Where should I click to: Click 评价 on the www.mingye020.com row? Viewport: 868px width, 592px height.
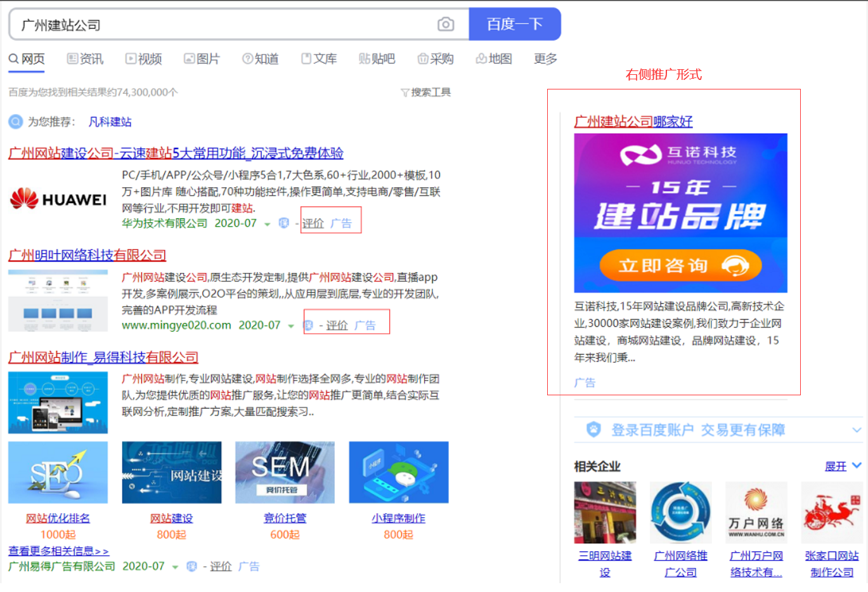pos(337,326)
